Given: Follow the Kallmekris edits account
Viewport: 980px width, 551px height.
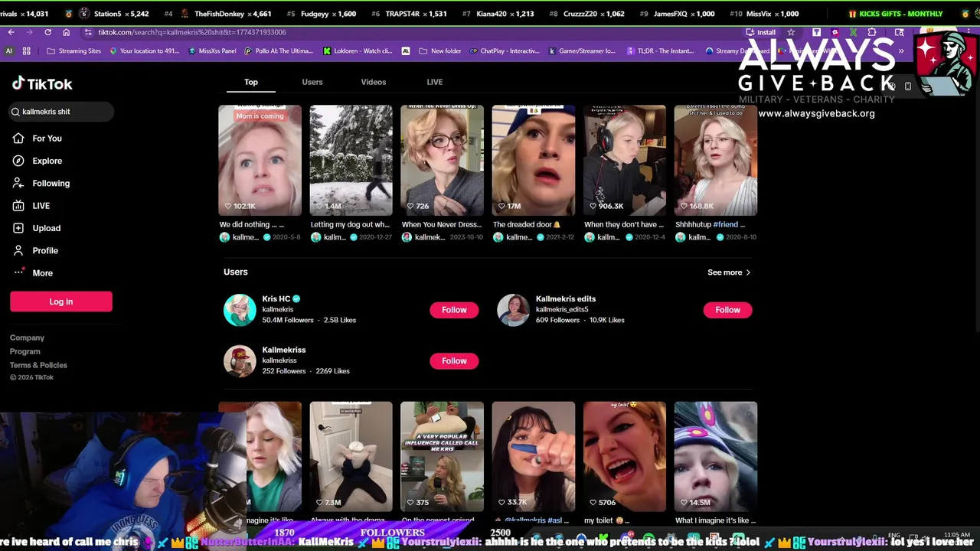Looking at the screenshot, I should point(727,310).
